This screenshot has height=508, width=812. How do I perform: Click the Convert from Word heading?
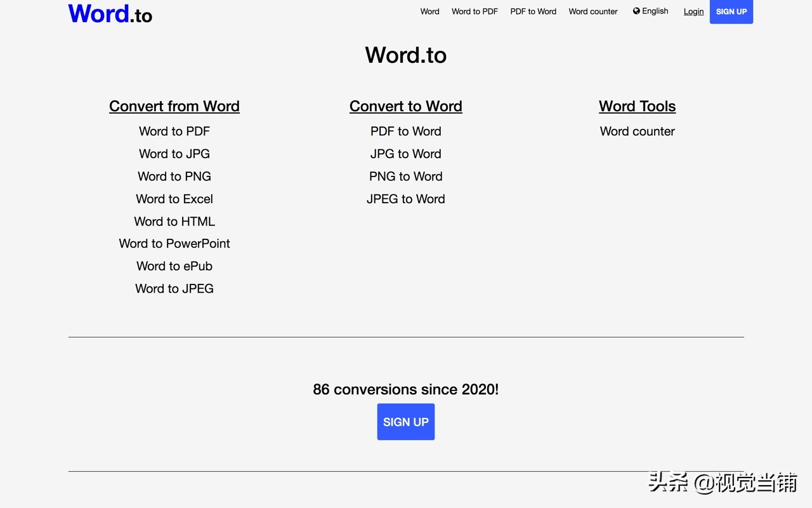click(x=174, y=106)
